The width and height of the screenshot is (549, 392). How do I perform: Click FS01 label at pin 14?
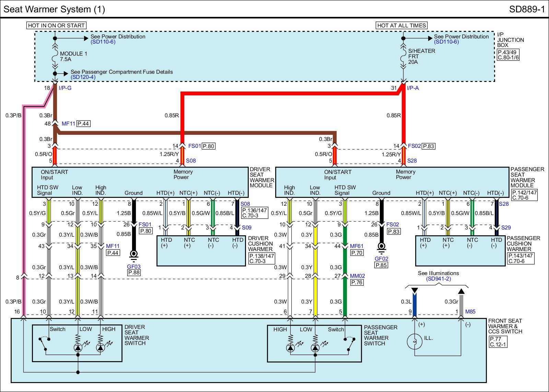click(x=195, y=146)
